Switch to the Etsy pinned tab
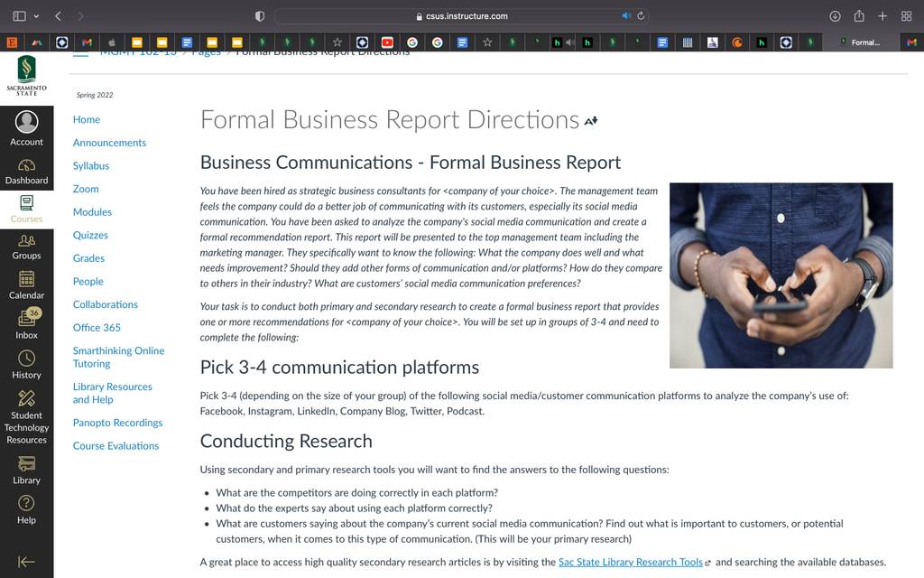 [x=12, y=42]
